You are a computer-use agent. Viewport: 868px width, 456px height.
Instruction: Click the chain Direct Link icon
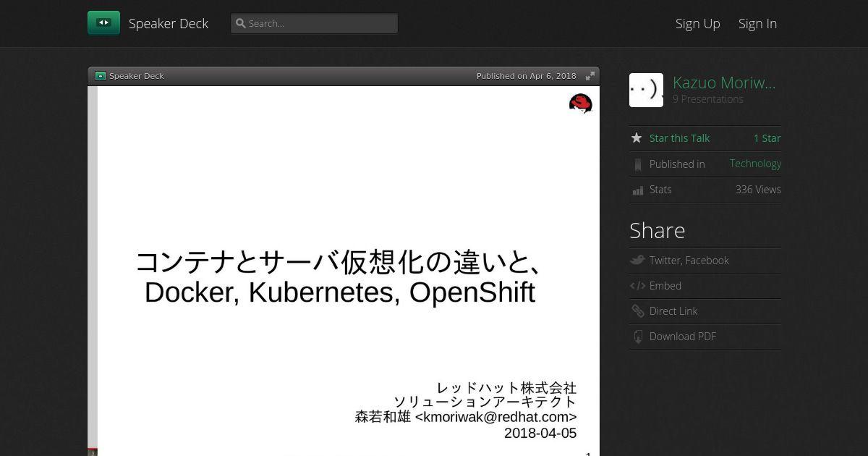pyautogui.click(x=637, y=311)
